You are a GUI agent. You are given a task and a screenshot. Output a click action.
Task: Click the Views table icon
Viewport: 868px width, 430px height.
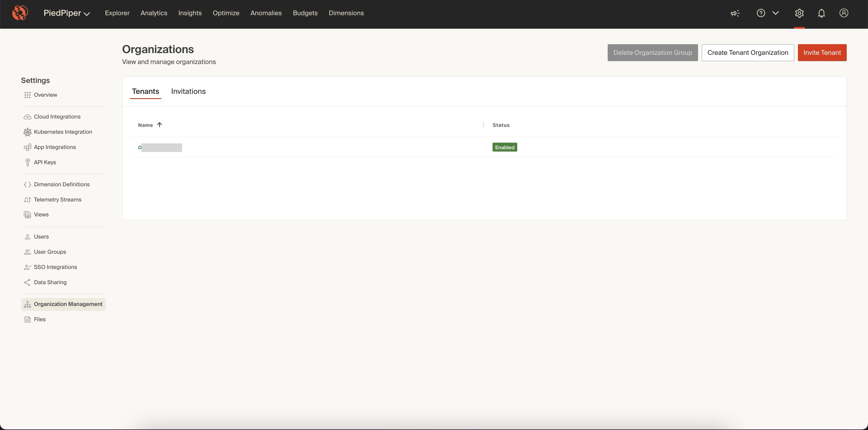28,215
